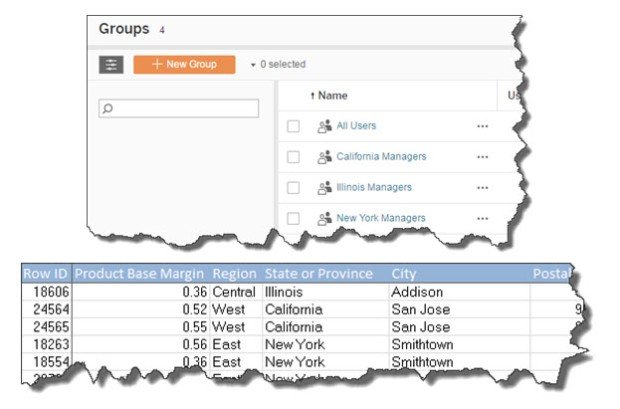Open the New York Managers link
Viewport: 620px width, 409px height.
[x=380, y=218]
